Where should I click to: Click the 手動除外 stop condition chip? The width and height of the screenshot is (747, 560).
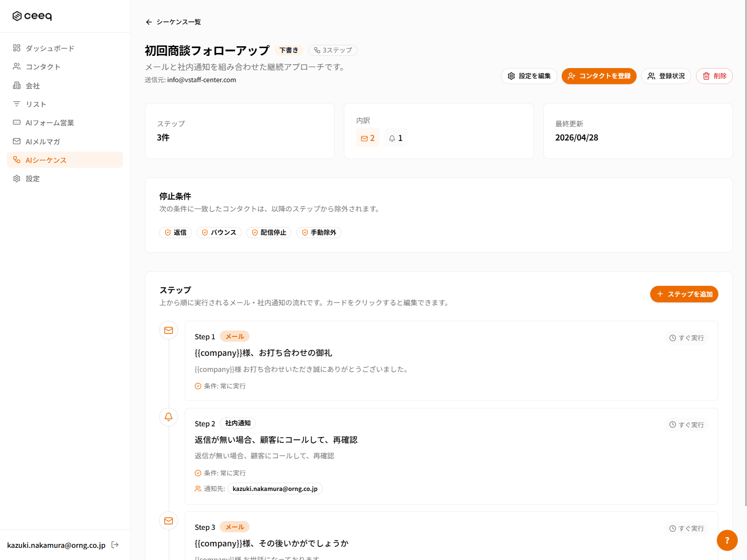coord(319,232)
